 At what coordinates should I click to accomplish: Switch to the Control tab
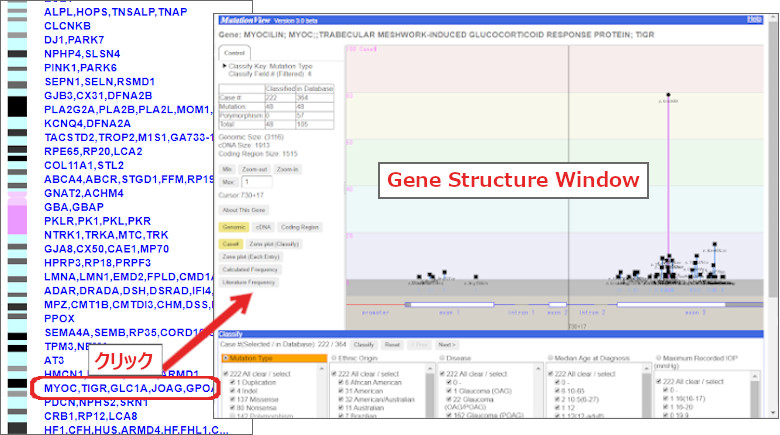235,52
